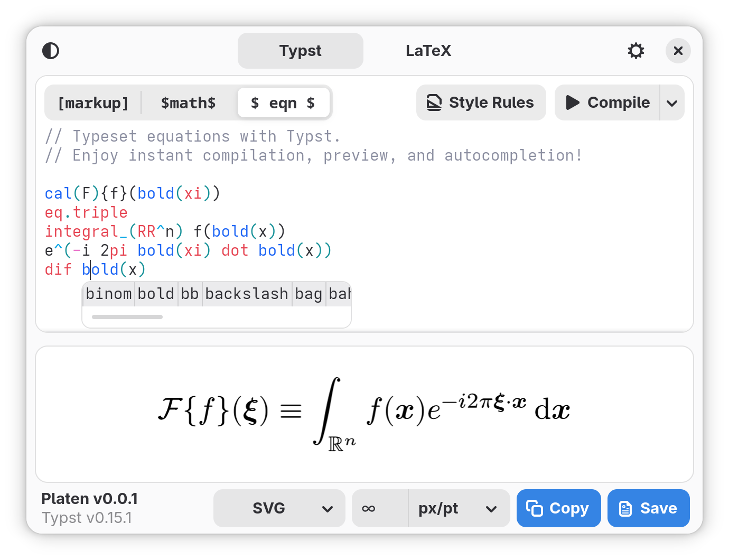Open settings gear icon
The image size is (729, 560).
click(636, 51)
